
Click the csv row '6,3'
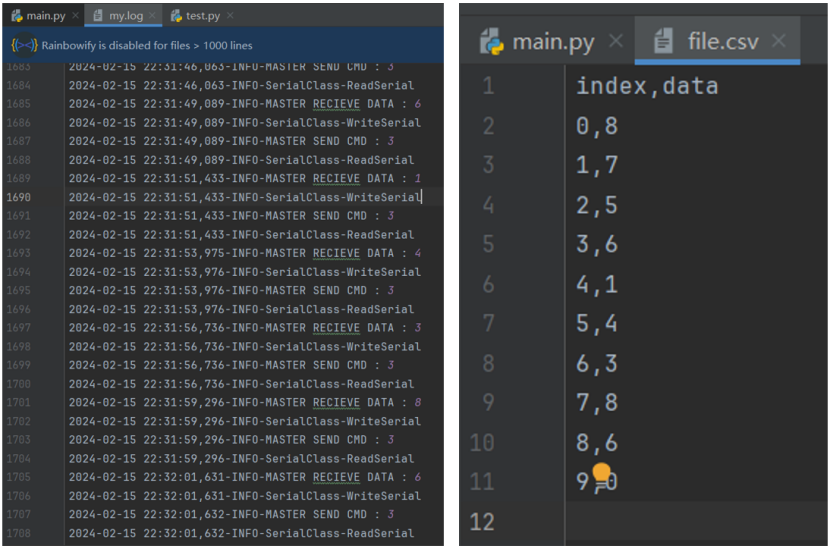[x=597, y=364]
